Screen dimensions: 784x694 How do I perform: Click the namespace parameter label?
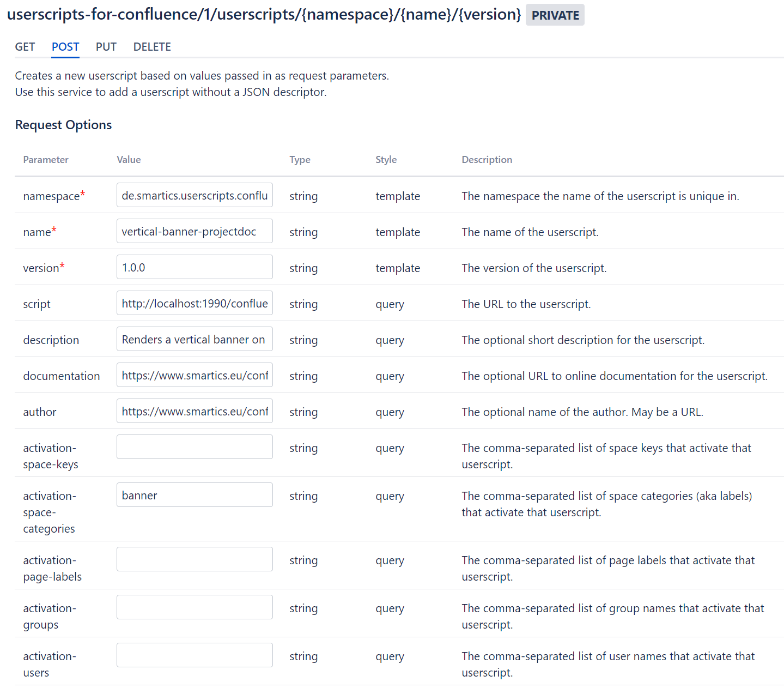(x=49, y=195)
